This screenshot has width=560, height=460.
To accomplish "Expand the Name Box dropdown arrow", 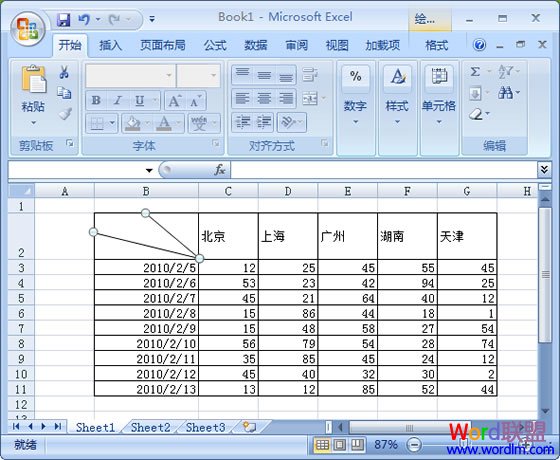I will point(149,170).
